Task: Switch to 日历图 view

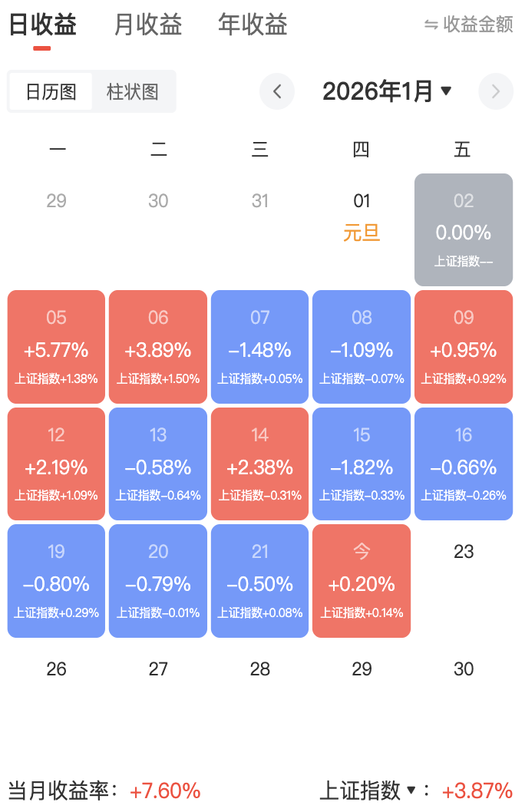Action: pos(51,92)
